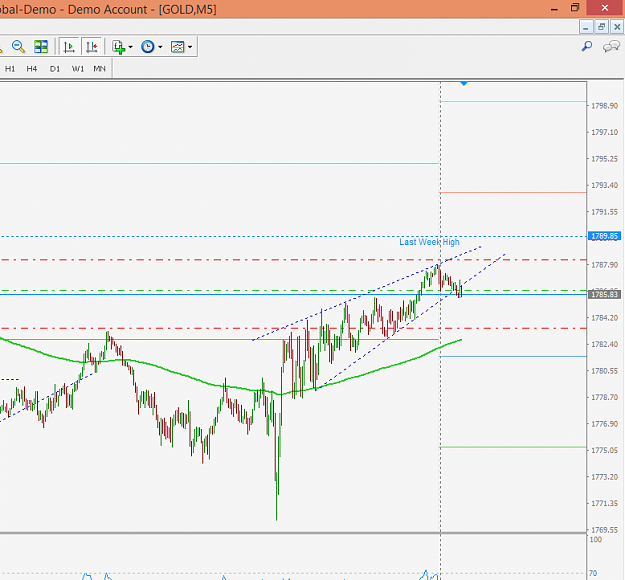Select the W1 weekly timeframe
The height and width of the screenshot is (580, 625).
(78, 69)
